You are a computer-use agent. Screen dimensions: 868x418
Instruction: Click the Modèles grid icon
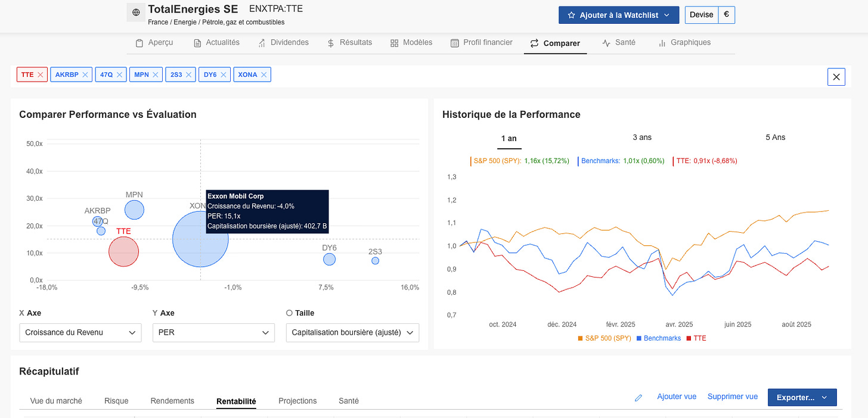coord(394,43)
